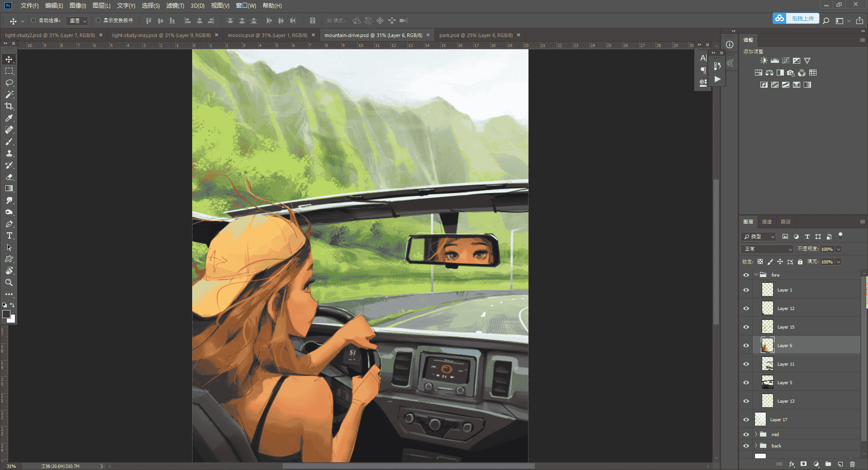Toggle show transform controls checkbox
Viewport: 868px width, 470px height.
tap(98, 20)
